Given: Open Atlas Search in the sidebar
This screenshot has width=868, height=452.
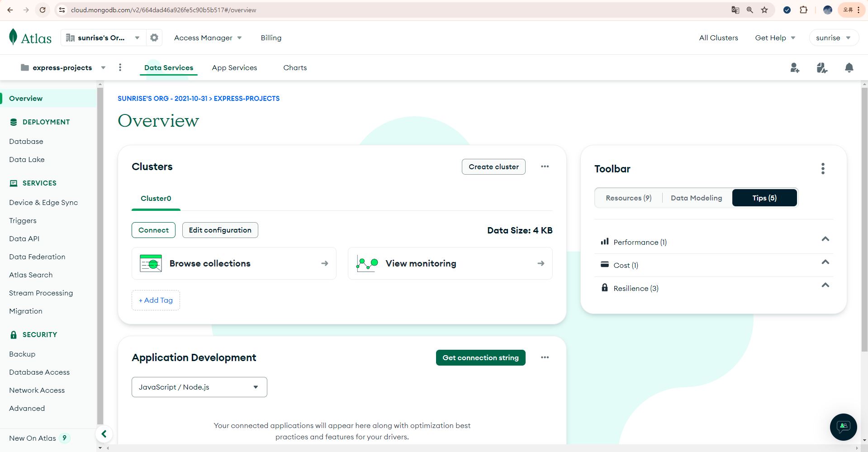Looking at the screenshot, I should [x=31, y=275].
